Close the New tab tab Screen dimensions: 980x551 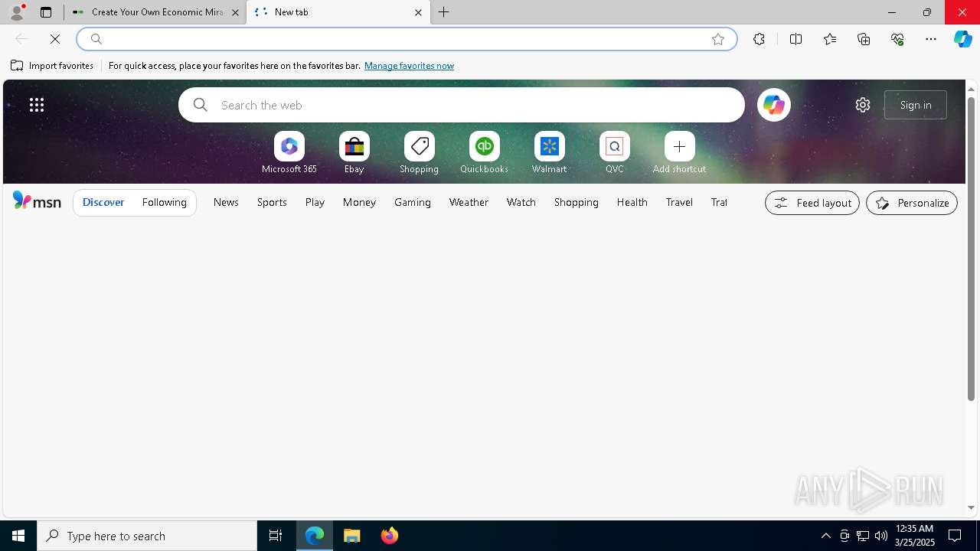click(418, 12)
